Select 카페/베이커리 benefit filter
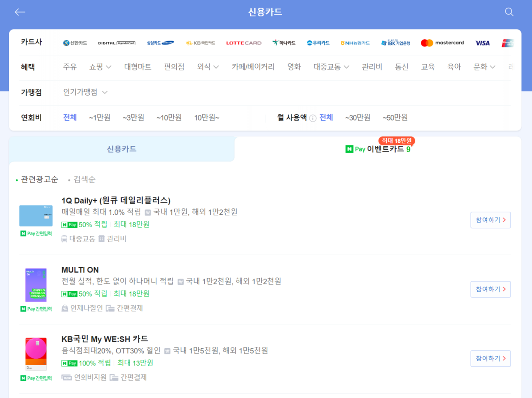This screenshot has width=532, height=398. 253,67
